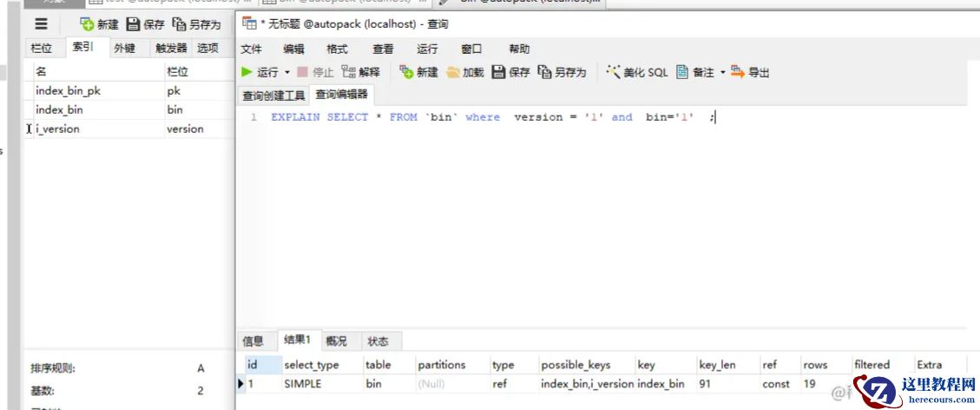Open the Format (格式) menu
The width and height of the screenshot is (980, 410).
tap(337, 49)
